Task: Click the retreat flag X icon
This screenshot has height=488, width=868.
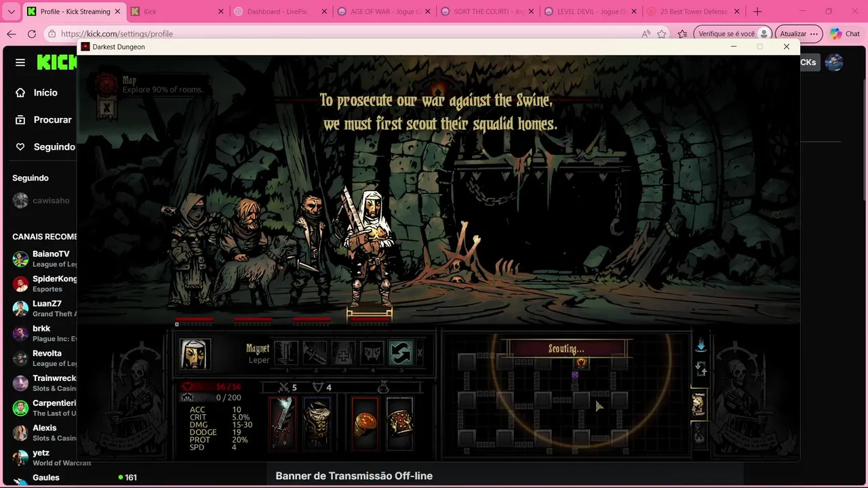Action: coord(106,108)
